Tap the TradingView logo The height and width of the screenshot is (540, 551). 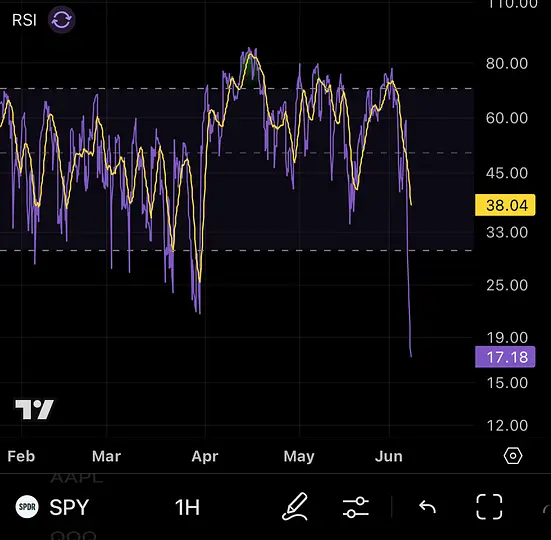(34, 409)
